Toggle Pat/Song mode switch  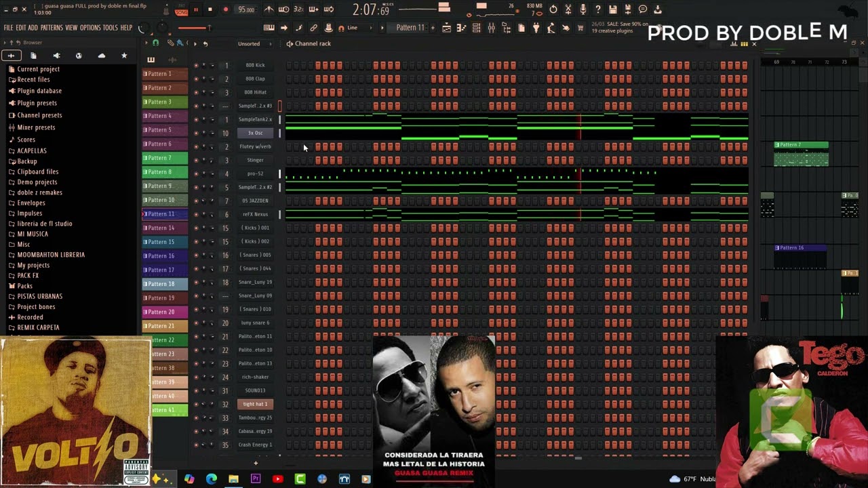pyautogui.click(x=181, y=10)
